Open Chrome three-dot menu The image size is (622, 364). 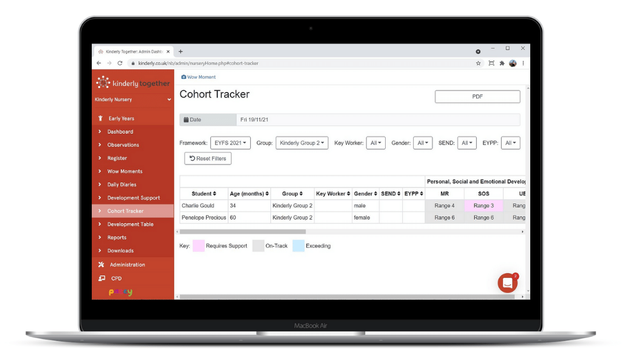[x=523, y=63]
